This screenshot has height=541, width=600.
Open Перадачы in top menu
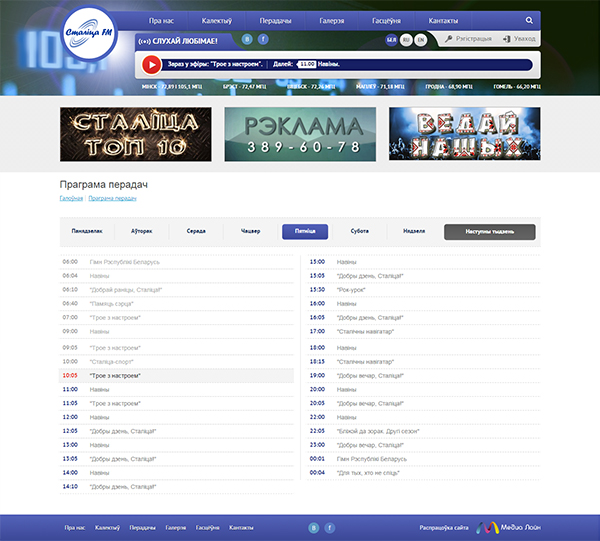275,21
